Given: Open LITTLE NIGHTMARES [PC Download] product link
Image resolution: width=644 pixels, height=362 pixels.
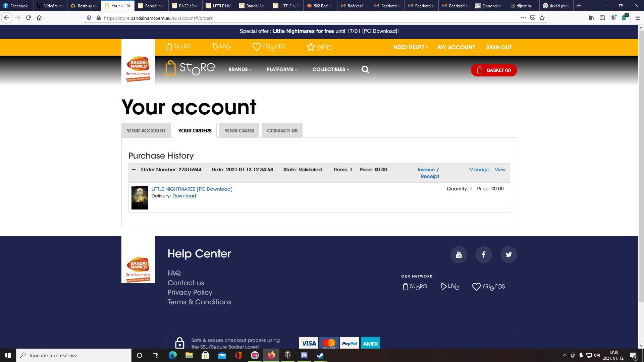Looking at the screenshot, I should (192, 189).
